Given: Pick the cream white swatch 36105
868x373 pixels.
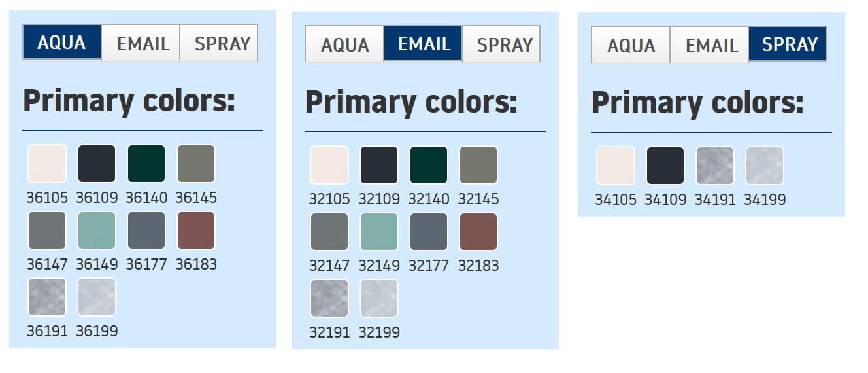Looking at the screenshot, I should click(47, 164).
